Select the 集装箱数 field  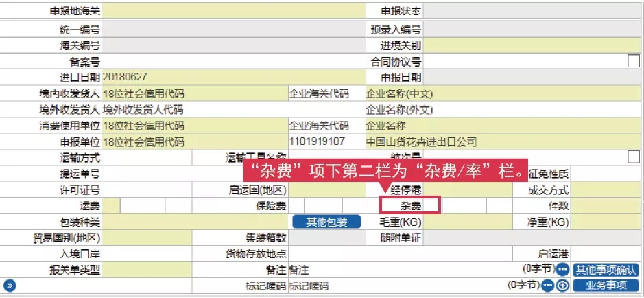327,238
